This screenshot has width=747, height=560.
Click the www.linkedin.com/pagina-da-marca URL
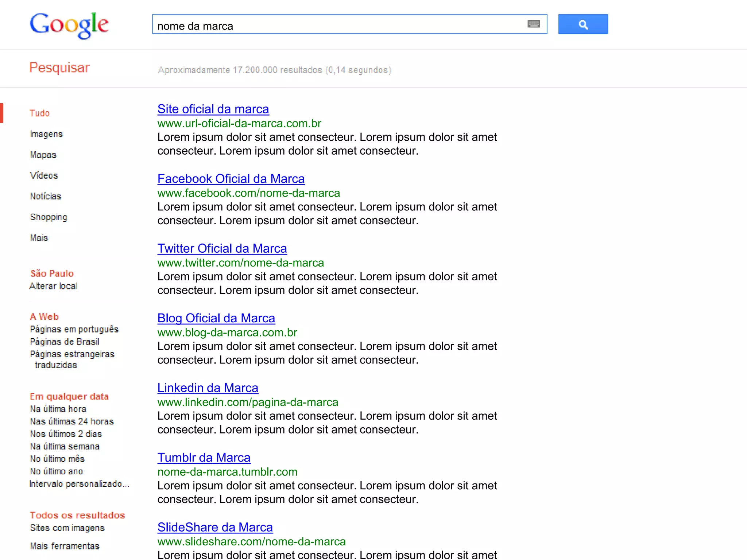pos(248,402)
